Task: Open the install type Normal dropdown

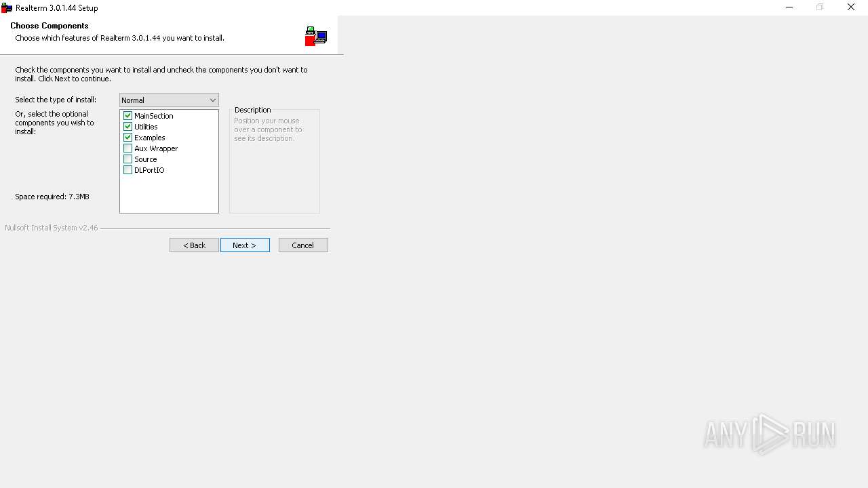Action: click(x=169, y=100)
